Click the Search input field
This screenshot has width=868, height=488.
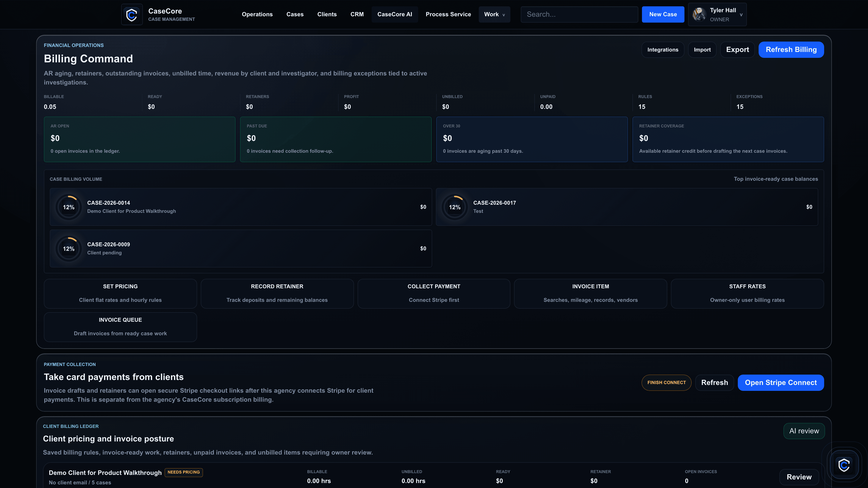click(x=579, y=14)
